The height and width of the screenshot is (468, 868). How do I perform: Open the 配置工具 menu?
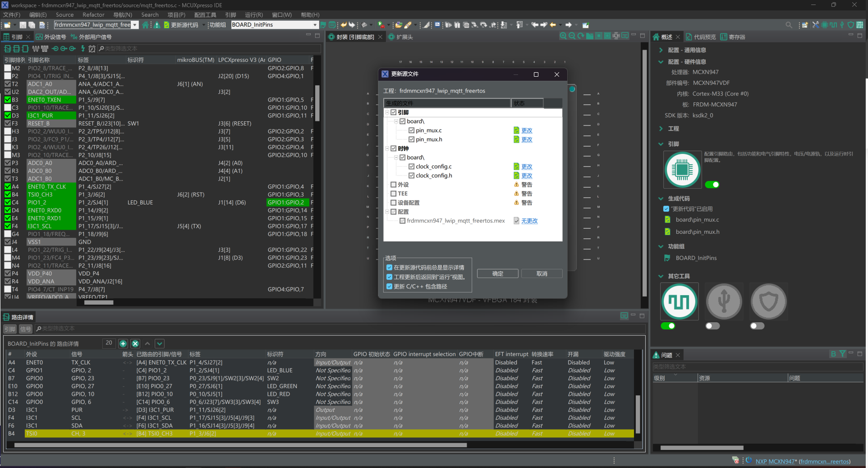pos(206,15)
